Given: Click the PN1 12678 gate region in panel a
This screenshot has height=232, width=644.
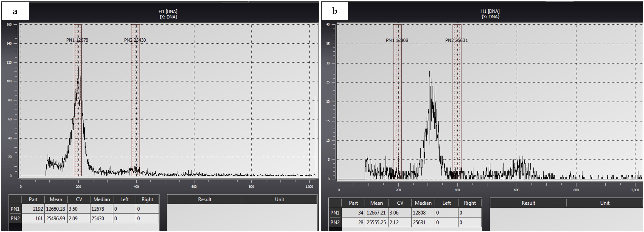Looking at the screenshot, I should (x=78, y=100).
